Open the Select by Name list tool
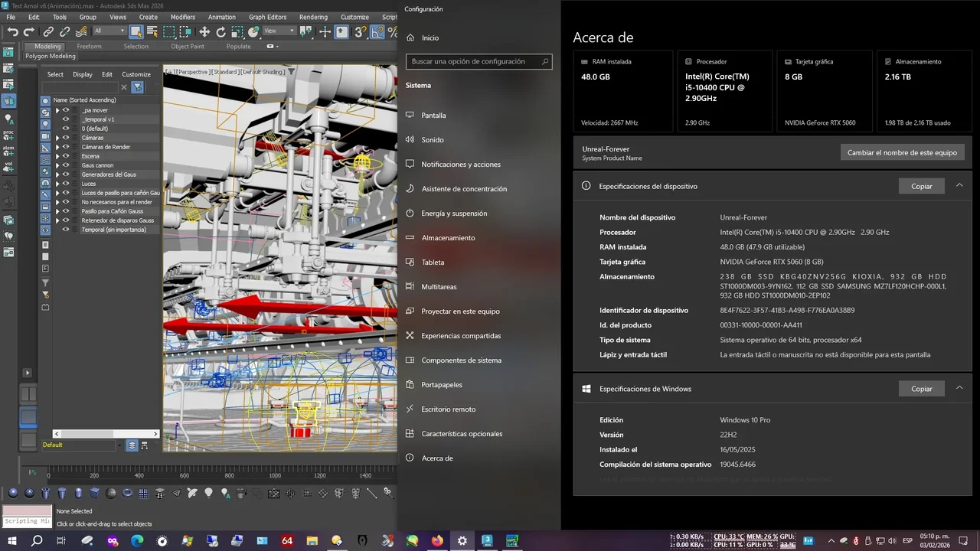 click(152, 31)
